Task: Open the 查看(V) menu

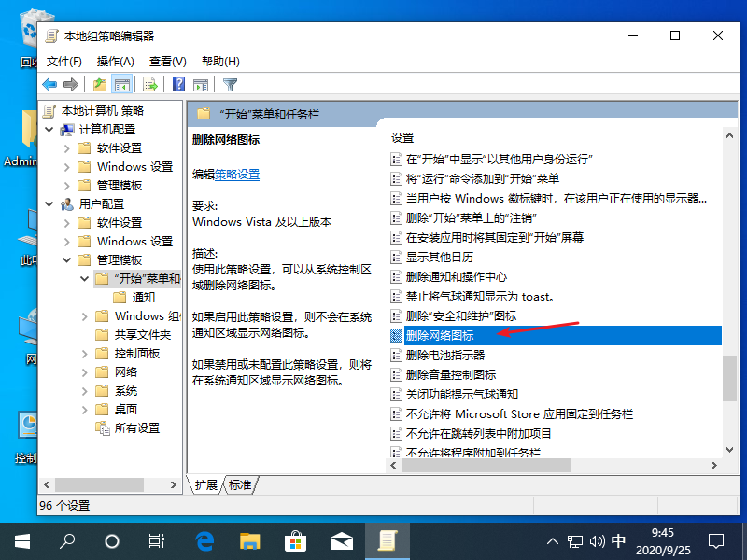Action: point(166,61)
